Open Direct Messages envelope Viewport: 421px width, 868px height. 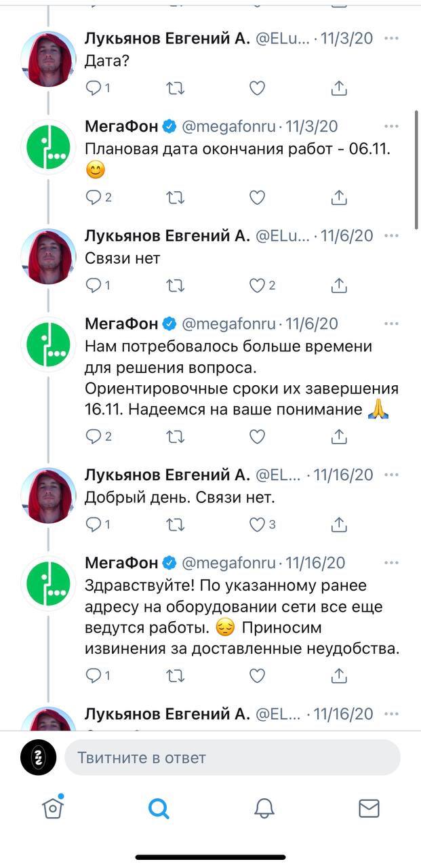coord(369,808)
